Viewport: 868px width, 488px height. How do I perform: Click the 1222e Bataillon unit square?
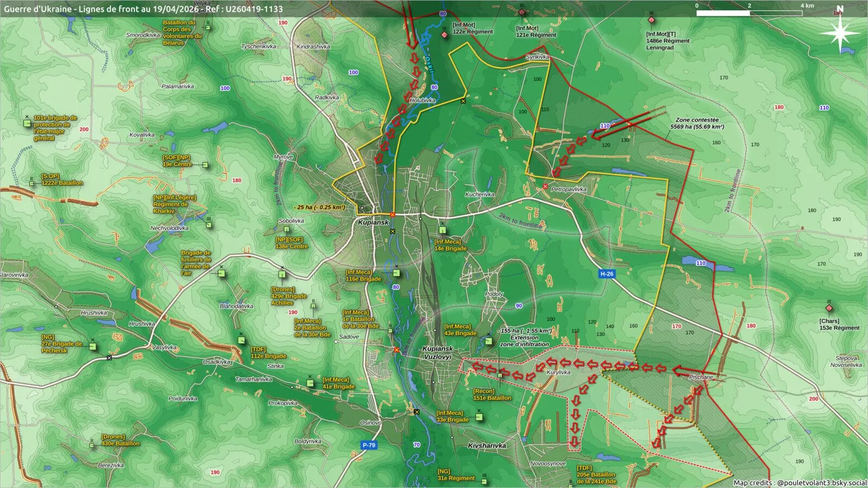pos(33,183)
